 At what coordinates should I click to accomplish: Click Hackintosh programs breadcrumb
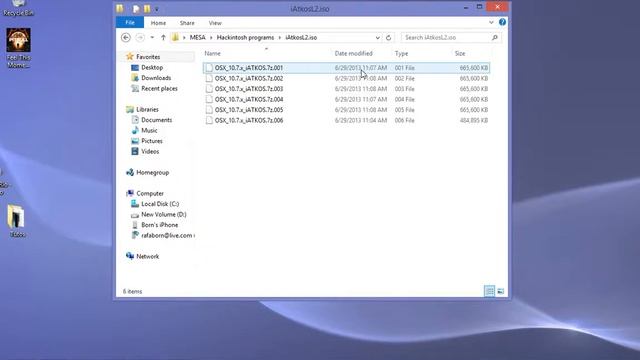click(x=245, y=38)
